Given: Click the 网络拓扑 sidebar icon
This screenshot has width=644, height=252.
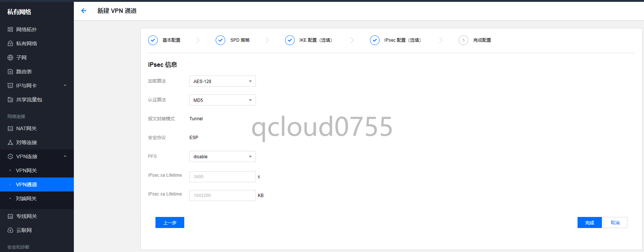Looking at the screenshot, I should click(10, 30).
